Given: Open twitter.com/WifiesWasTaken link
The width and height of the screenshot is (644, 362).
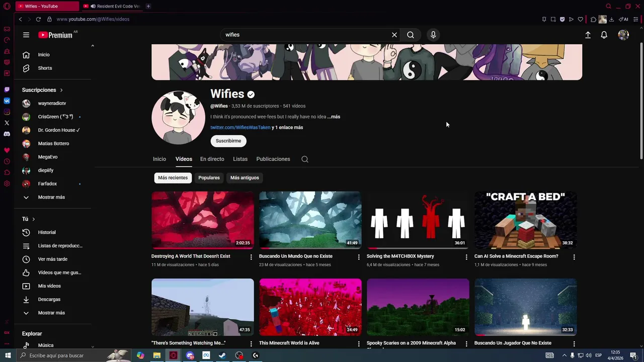Looking at the screenshot, I should pos(240,128).
